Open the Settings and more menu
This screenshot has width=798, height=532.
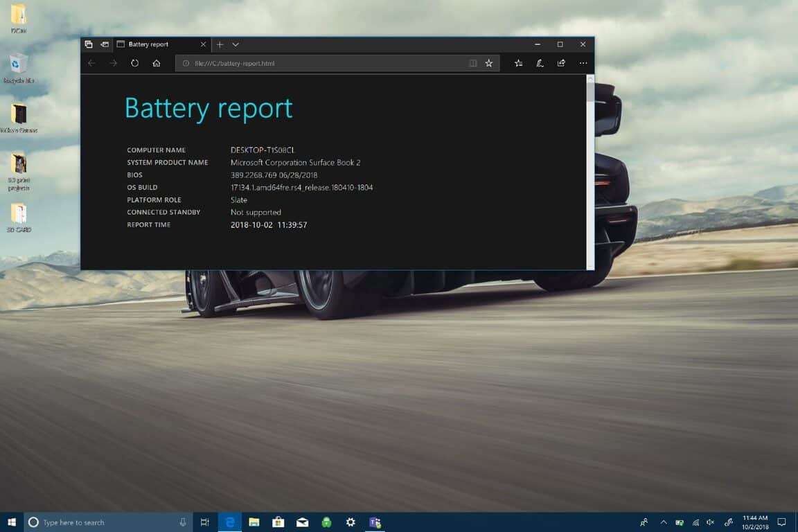pyautogui.click(x=583, y=63)
